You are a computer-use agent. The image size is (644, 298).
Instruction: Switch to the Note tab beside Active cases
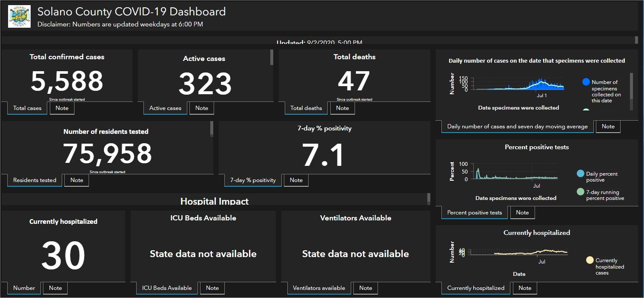pos(201,108)
